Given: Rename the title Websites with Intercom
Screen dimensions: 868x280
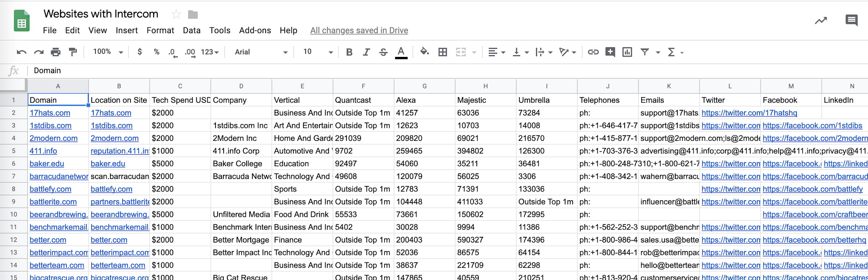Looking at the screenshot, I should click(x=101, y=14).
